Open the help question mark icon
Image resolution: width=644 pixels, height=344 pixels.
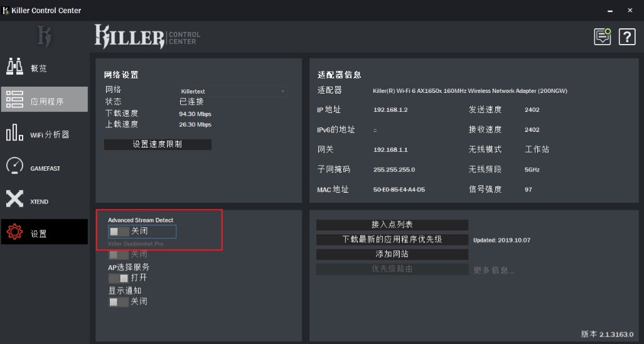tap(627, 37)
